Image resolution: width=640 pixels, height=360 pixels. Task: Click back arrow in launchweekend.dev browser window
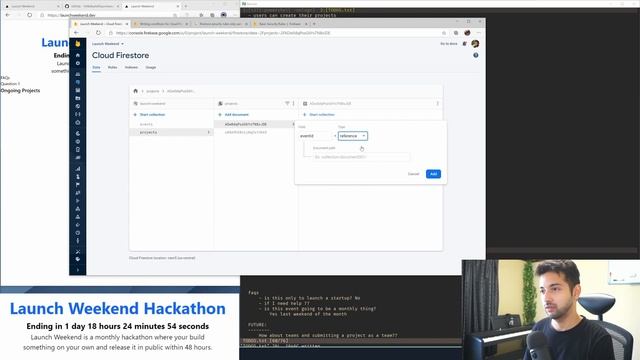click(8, 15)
